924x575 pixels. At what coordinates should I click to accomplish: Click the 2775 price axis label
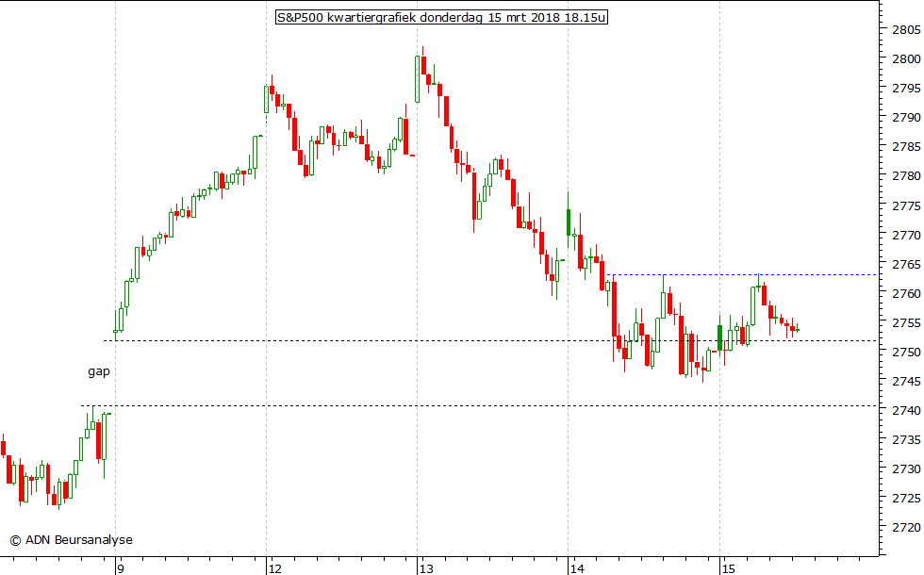906,205
